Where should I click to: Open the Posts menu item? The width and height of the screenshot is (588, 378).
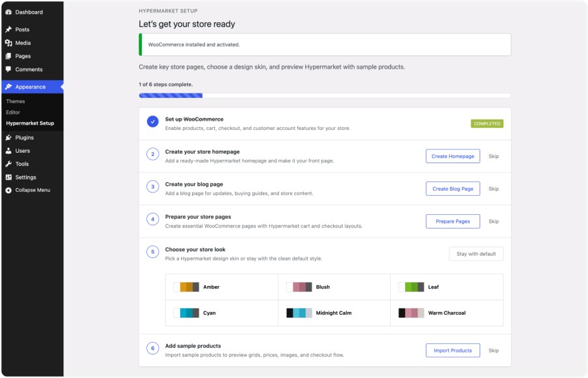click(32, 29)
